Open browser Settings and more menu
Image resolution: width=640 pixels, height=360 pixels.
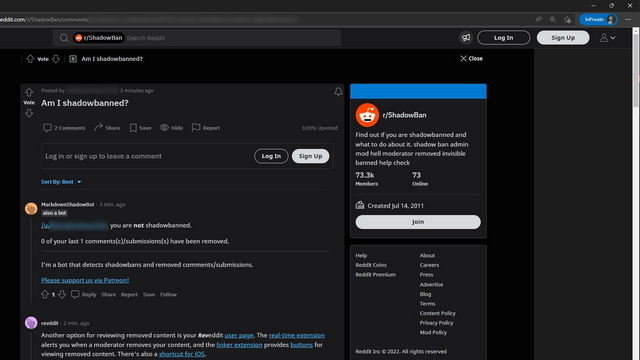628,19
